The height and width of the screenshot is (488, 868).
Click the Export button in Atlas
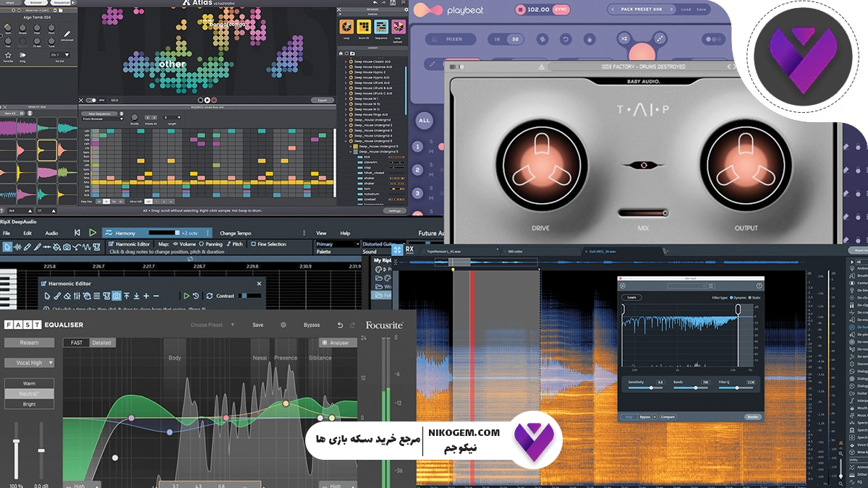(322, 100)
